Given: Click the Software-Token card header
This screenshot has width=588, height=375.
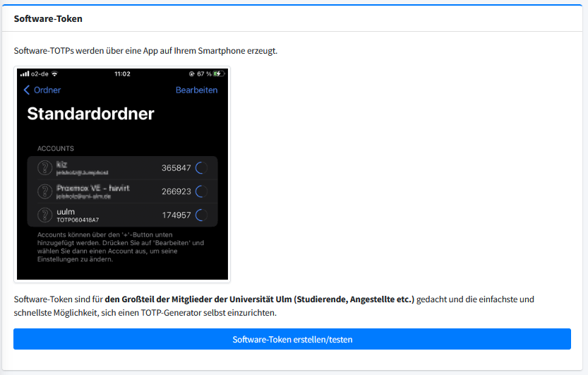Looking at the screenshot, I should tap(48, 19).
